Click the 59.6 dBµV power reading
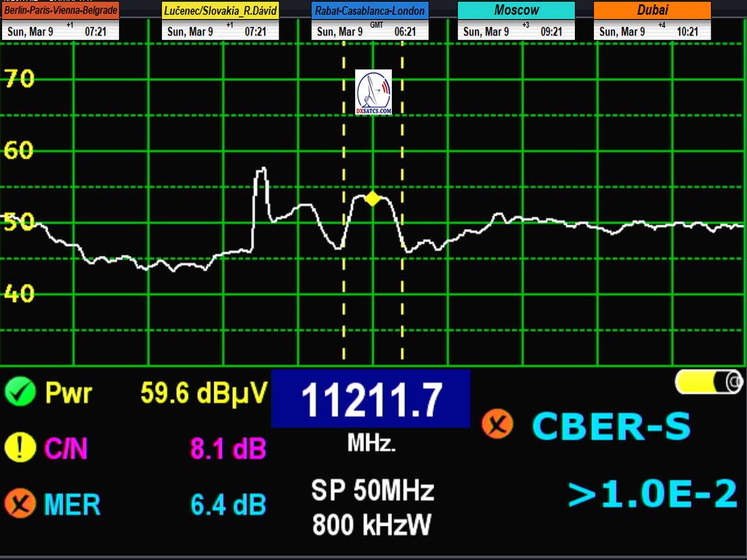747x560 pixels. tap(204, 394)
